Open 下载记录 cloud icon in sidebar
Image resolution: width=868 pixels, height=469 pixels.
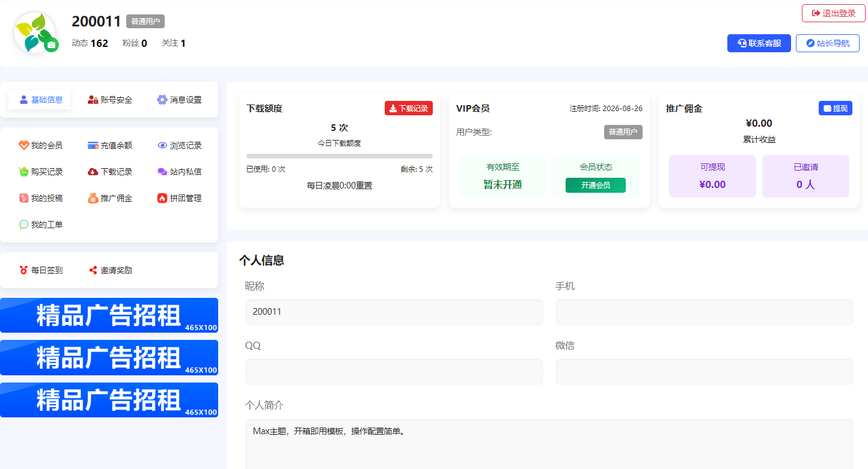click(93, 172)
